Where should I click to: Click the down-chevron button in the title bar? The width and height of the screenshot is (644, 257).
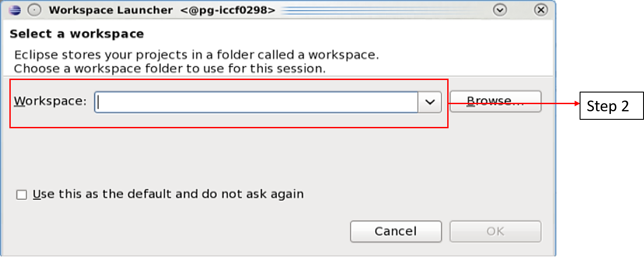tap(500, 10)
